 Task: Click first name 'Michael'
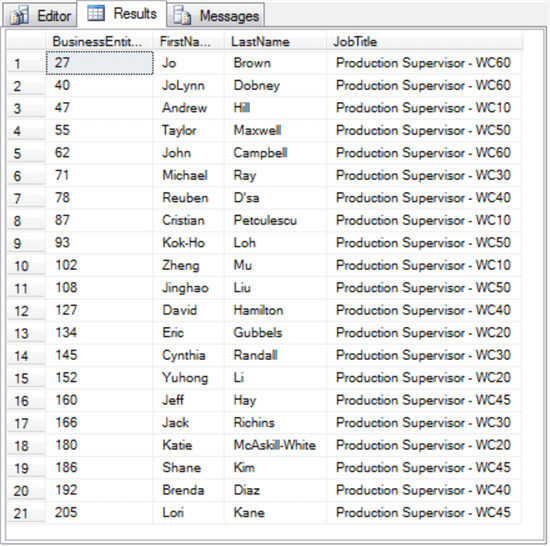point(185,175)
